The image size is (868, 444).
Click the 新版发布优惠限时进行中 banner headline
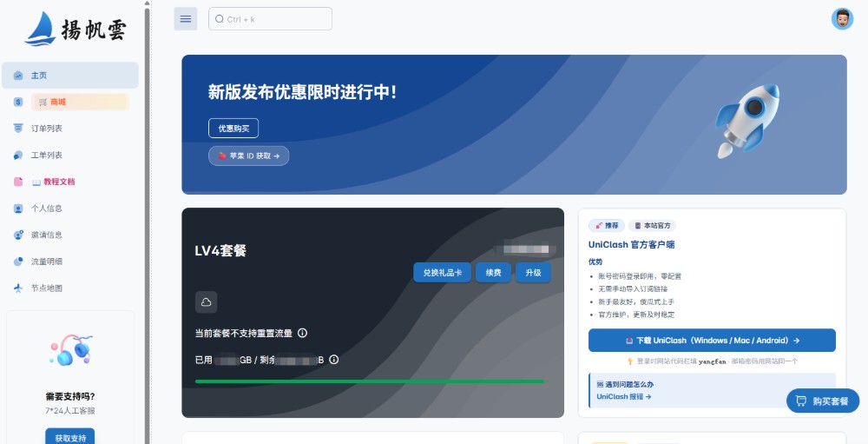click(x=302, y=92)
